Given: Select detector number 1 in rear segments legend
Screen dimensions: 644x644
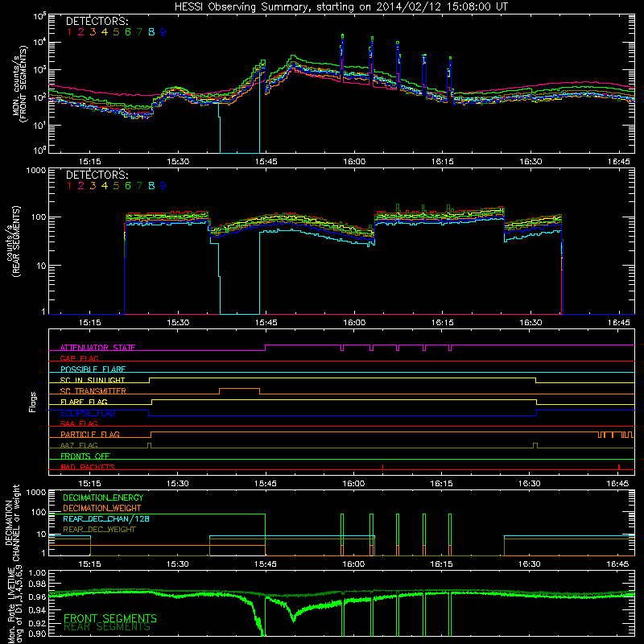Looking at the screenshot, I should (69, 186).
